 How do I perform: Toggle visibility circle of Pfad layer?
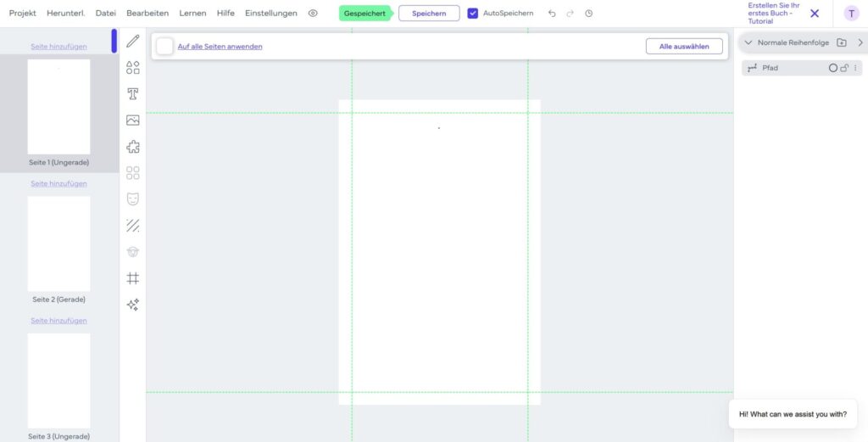click(832, 68)
